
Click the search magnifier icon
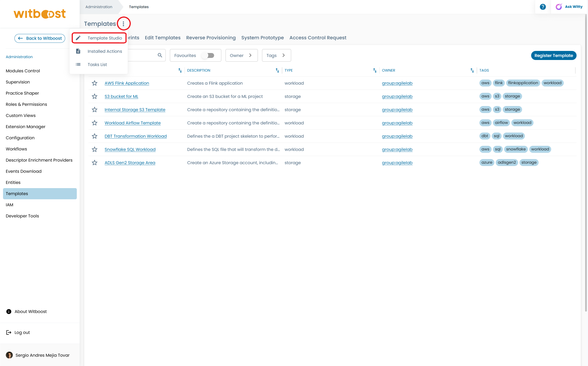[160, 55]
